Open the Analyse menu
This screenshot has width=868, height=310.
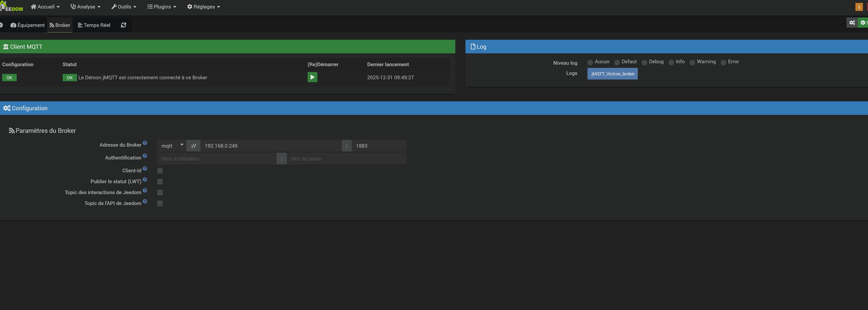coord(85,7)
